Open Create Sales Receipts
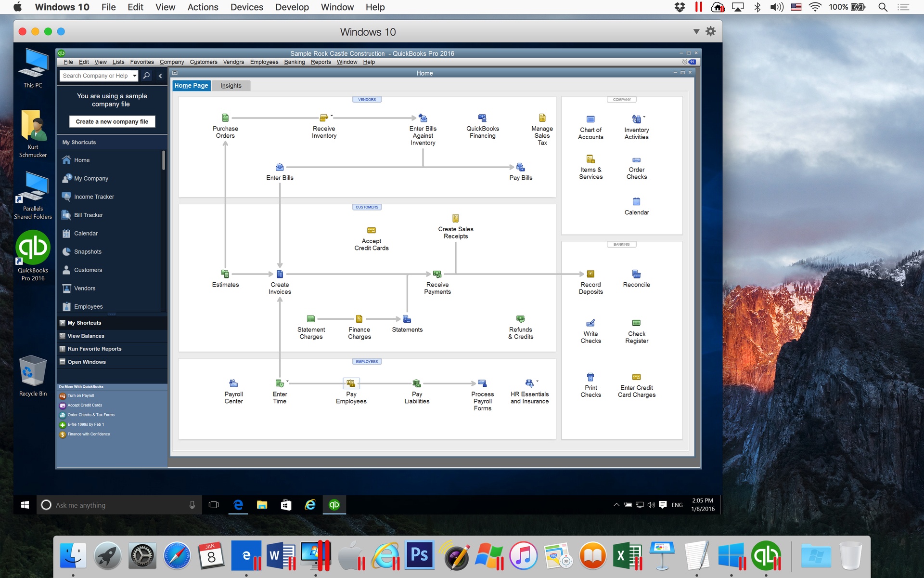 [x=455, y=218]
